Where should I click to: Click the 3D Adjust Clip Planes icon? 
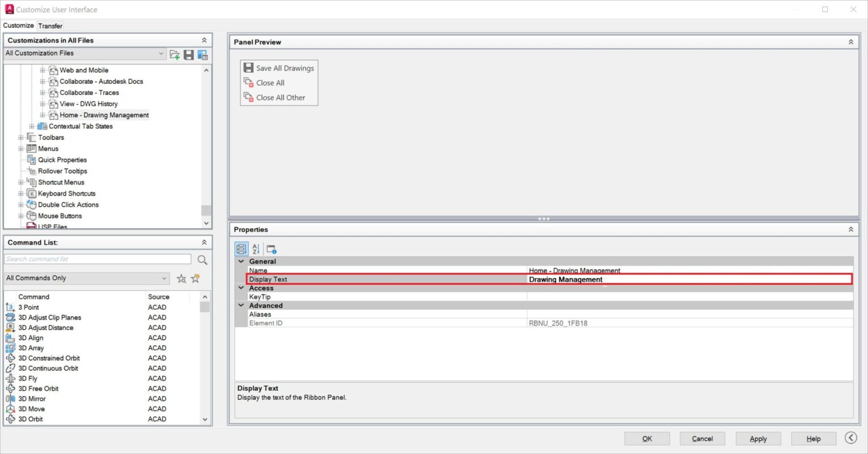10,317
